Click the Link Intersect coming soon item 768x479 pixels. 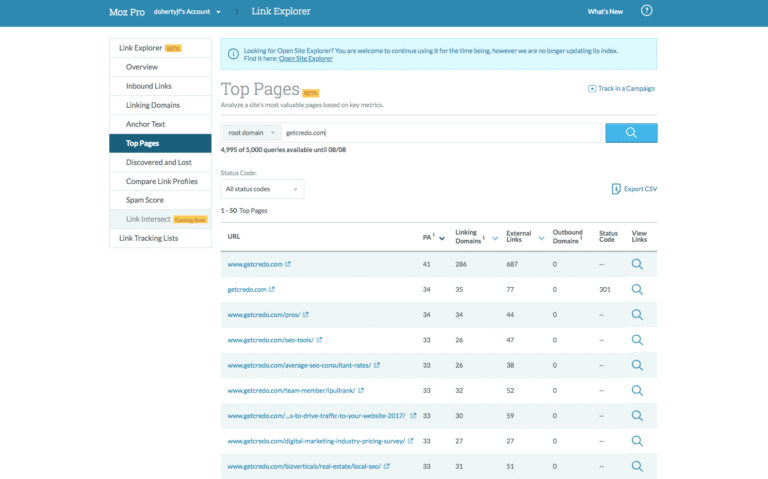point(160,219)
